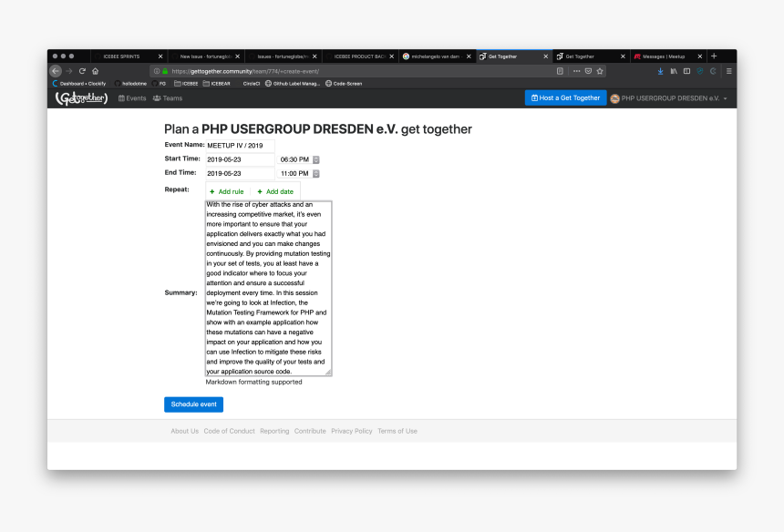Viewport: 784px width, 532px height.
Task: Go back using the browser back arrow
Action: point(56,71)
